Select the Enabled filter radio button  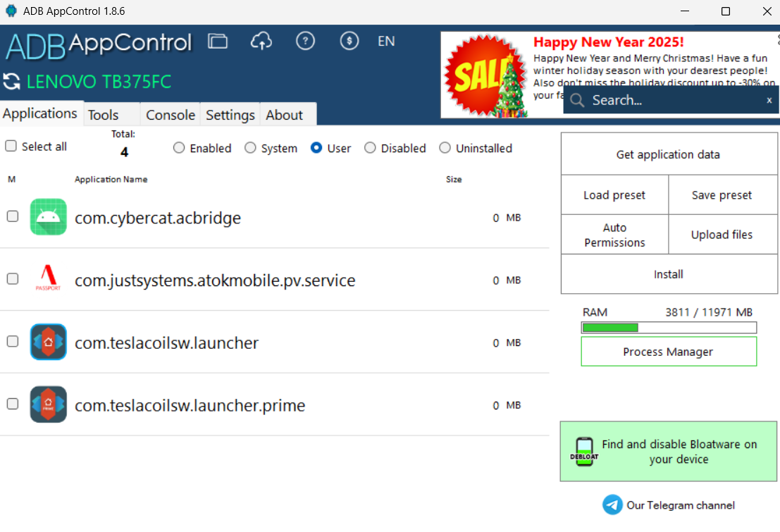click(x=178, y=148)
